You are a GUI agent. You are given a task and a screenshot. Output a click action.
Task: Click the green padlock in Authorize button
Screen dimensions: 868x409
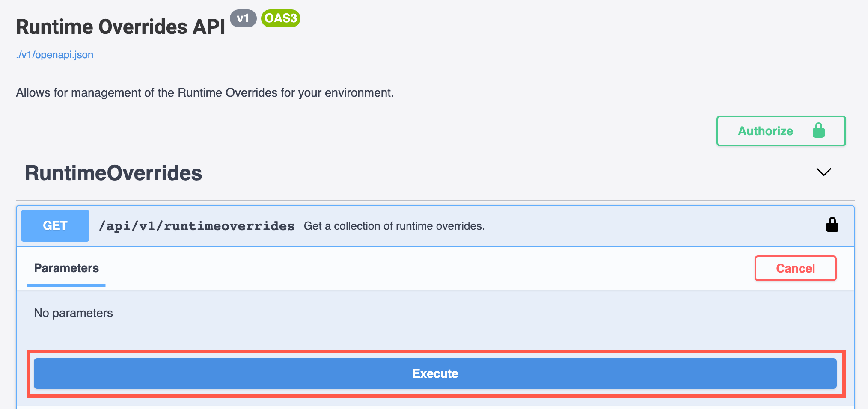tap(818, 130)
